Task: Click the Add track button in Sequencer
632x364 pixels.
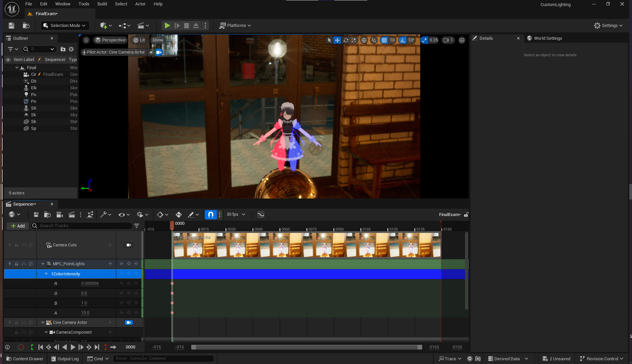Action: tap(18, 226)
